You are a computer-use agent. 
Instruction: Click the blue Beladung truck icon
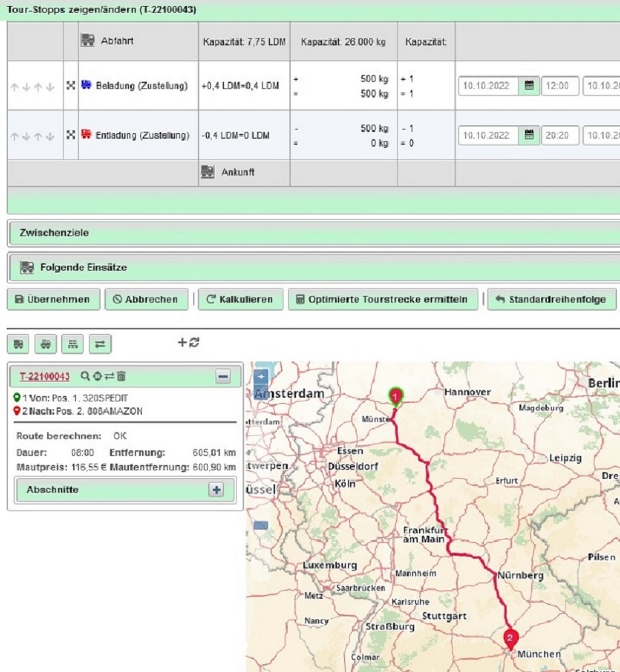pos(86,85)
